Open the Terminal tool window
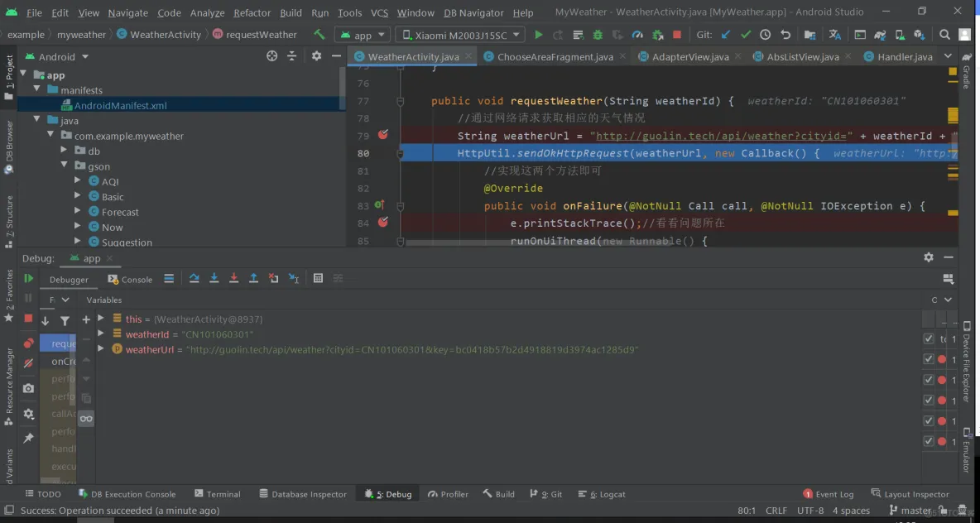980x523 pixels. pyautogui.click(x=218, y=494)
